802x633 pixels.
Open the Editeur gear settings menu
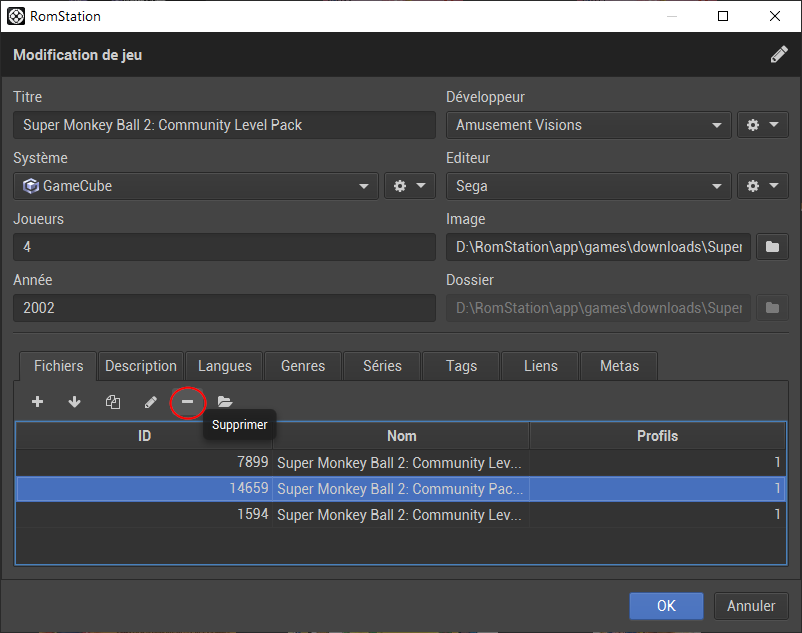(763, 186)
